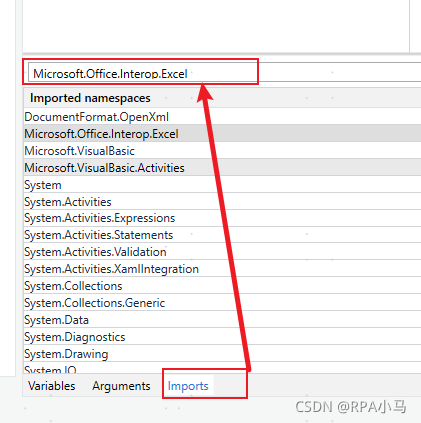Viewport: 421px width, 423px height.
Task: Select System.Activities.Validation row
Action: point(222,252)
